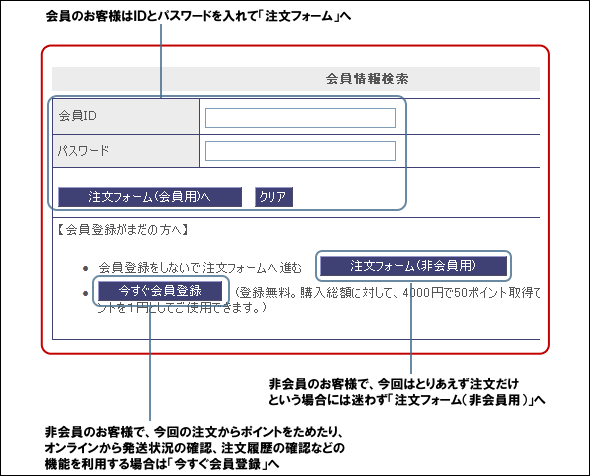
Task: Click the caption line 機能を利用する場合は今すぐ会員登録へ
Action: [162, 464]
